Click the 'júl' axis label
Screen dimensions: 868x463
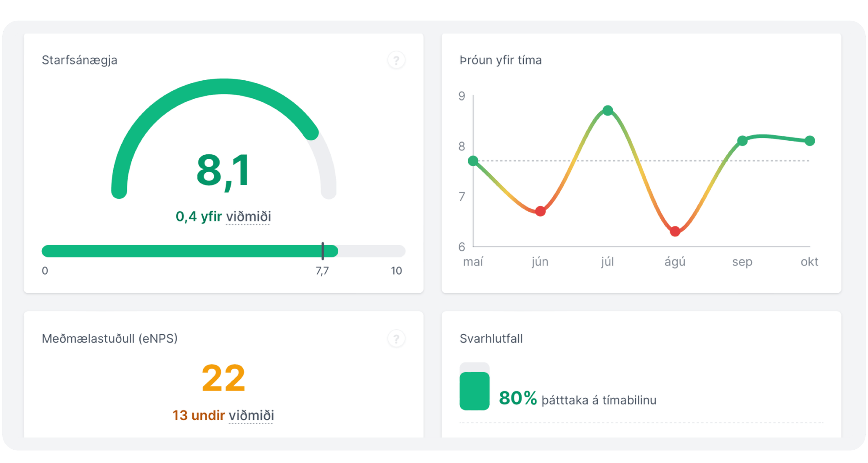click(x=607, y=262)
